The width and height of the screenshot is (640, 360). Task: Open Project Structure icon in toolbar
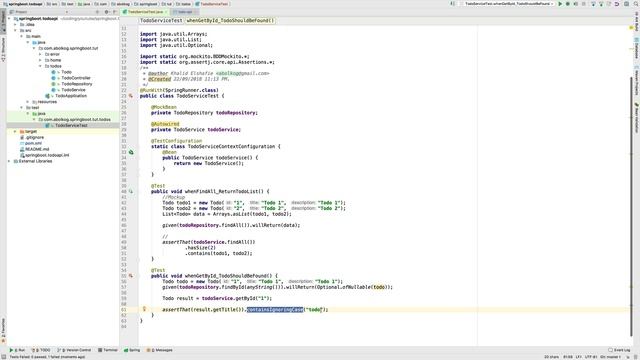[626, 4]
